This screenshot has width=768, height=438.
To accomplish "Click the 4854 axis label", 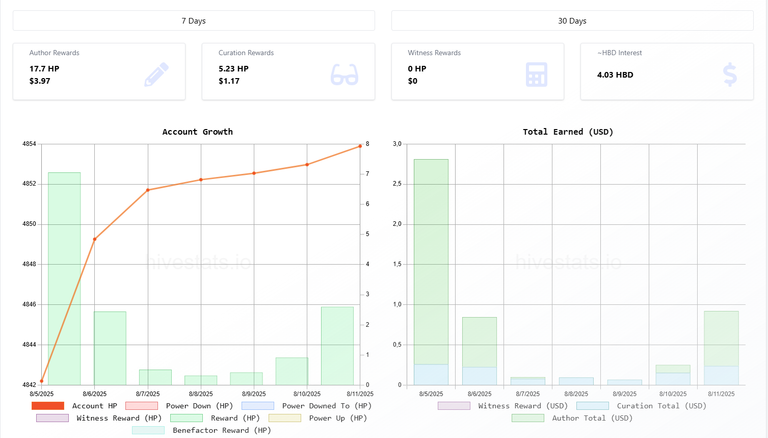I will tap(29, 144).
